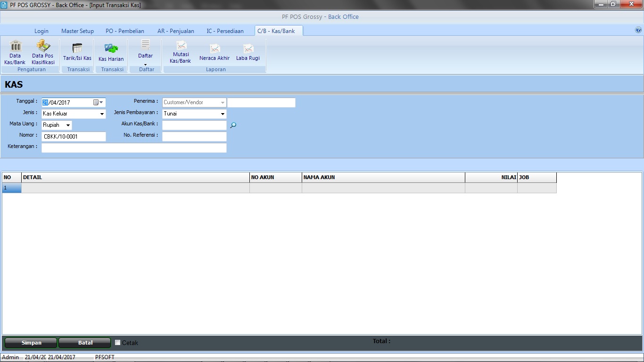Click the Batal button

pos(85,343)
